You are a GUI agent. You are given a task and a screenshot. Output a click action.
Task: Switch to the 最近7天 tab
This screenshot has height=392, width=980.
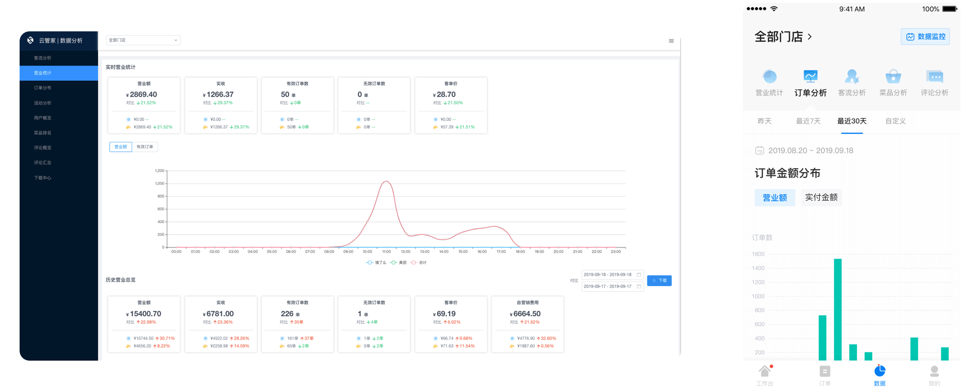[808, 121]
